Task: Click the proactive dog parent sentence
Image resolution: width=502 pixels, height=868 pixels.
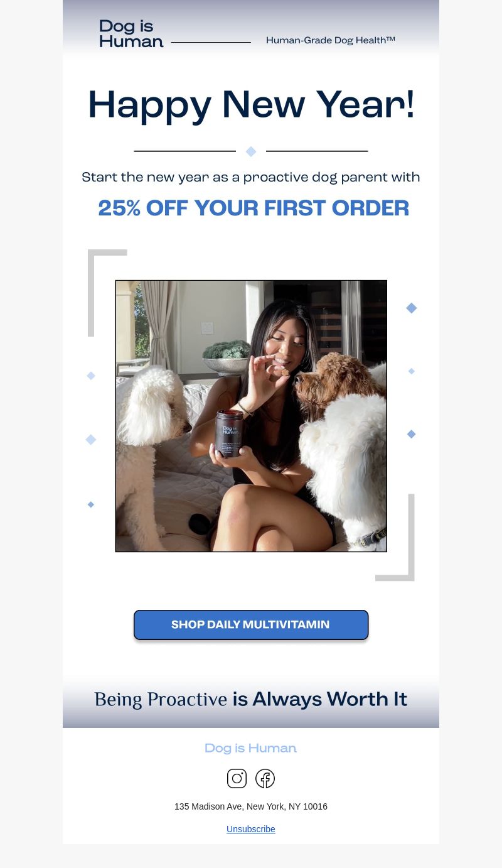Action: [x=251, y=177]
